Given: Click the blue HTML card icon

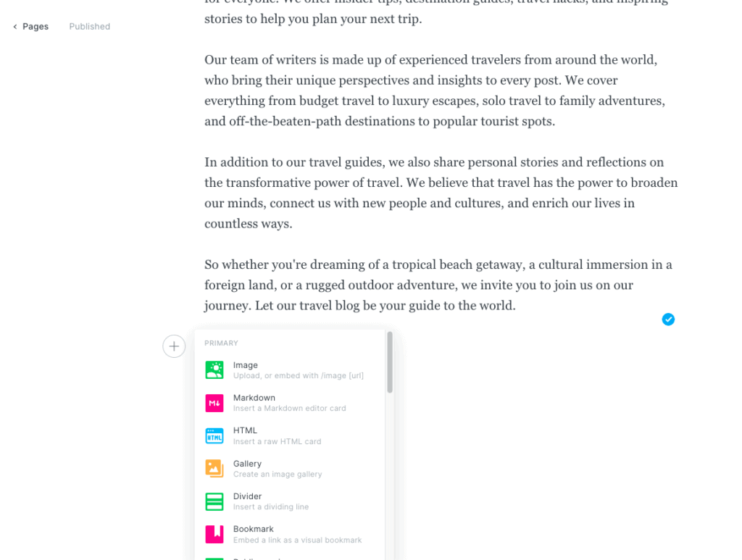Looking at the screenshot, I should [x=214, y=435].
